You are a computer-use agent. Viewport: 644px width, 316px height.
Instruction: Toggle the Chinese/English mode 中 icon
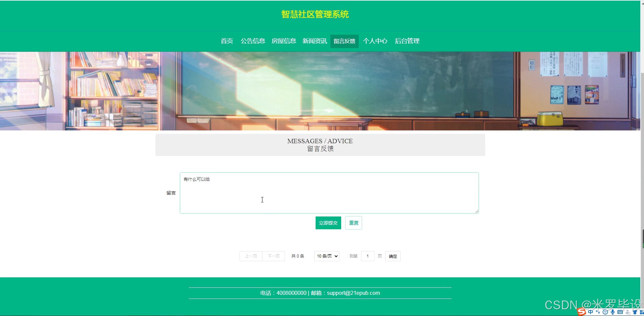pyautogui.click(x=591, y=312)
